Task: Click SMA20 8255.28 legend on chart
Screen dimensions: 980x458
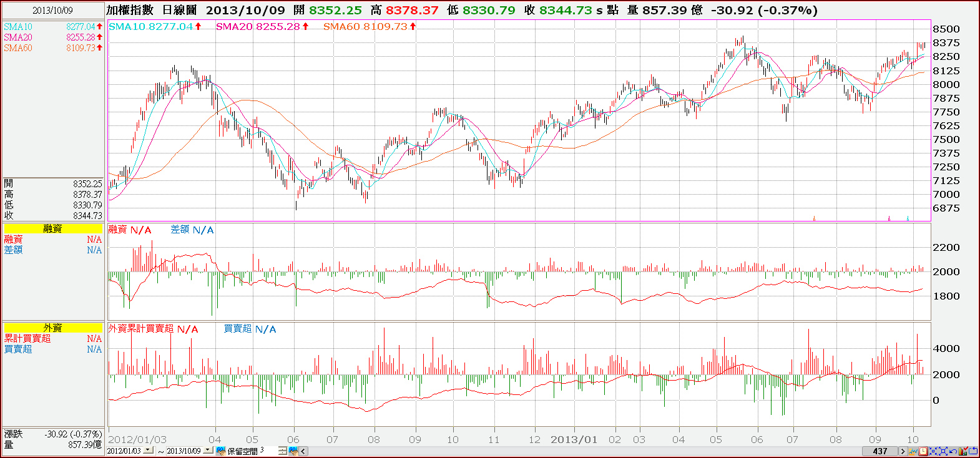Action: click(262, 26)
